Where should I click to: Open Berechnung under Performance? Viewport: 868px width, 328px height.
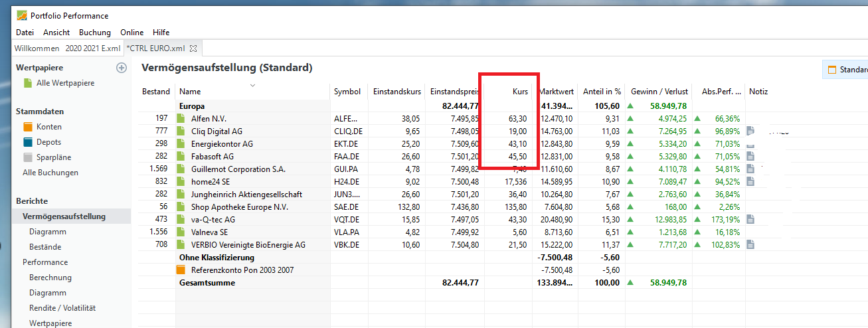[50, 278]
